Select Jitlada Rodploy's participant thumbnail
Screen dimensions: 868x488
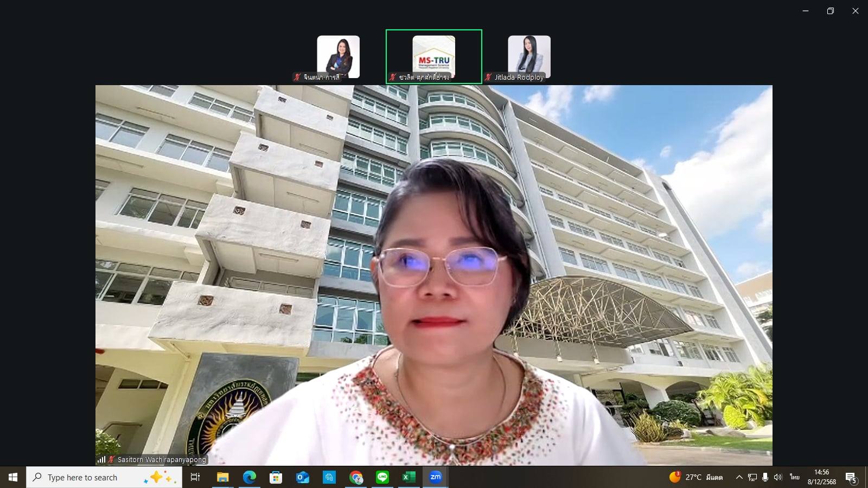(x=529, y=57)
